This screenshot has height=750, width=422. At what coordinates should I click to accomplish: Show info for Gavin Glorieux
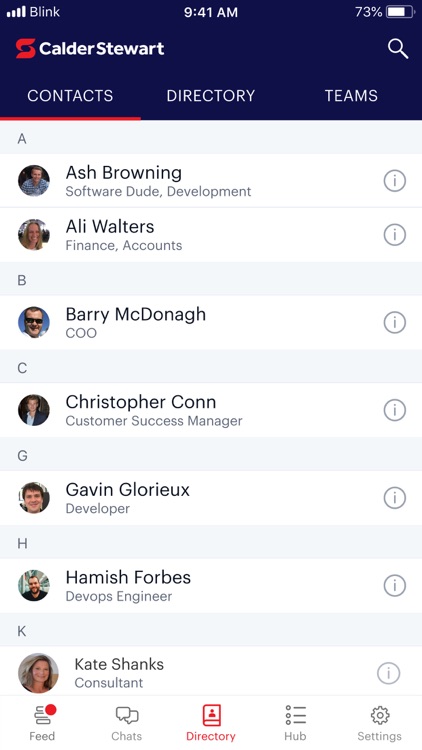point(395,498)
